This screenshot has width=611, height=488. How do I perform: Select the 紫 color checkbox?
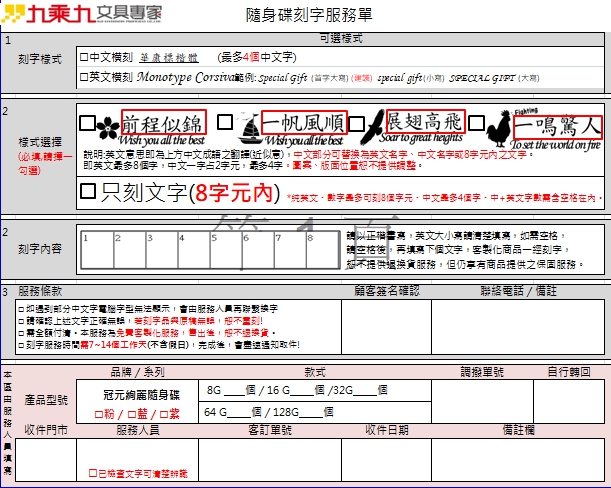click(x=164, y=414)
